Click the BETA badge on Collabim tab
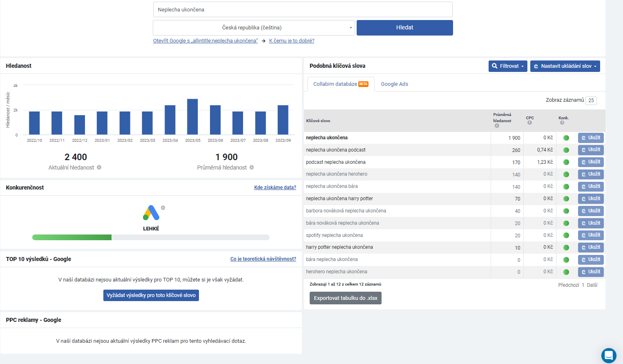This screenshot has height=364, width=623. pos(364,84)
